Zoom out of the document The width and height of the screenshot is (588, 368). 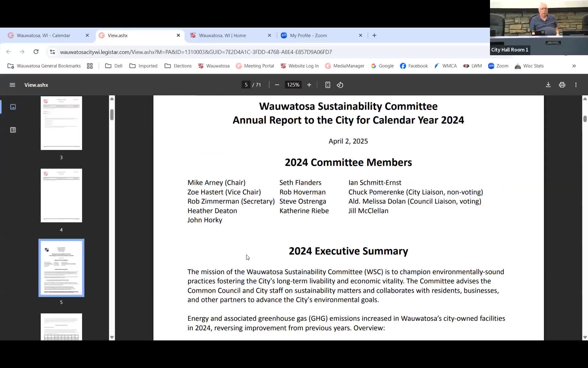277,85
